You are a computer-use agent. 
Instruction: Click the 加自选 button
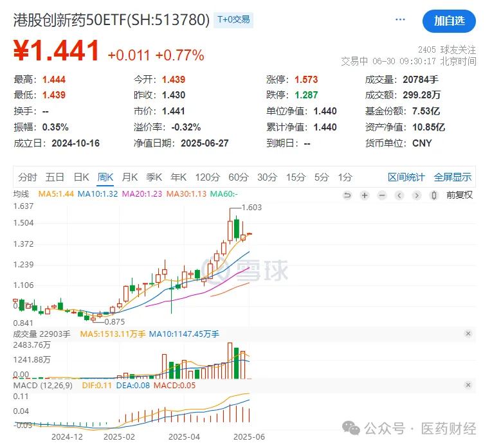pyautogui.click(x=449, y=21)
